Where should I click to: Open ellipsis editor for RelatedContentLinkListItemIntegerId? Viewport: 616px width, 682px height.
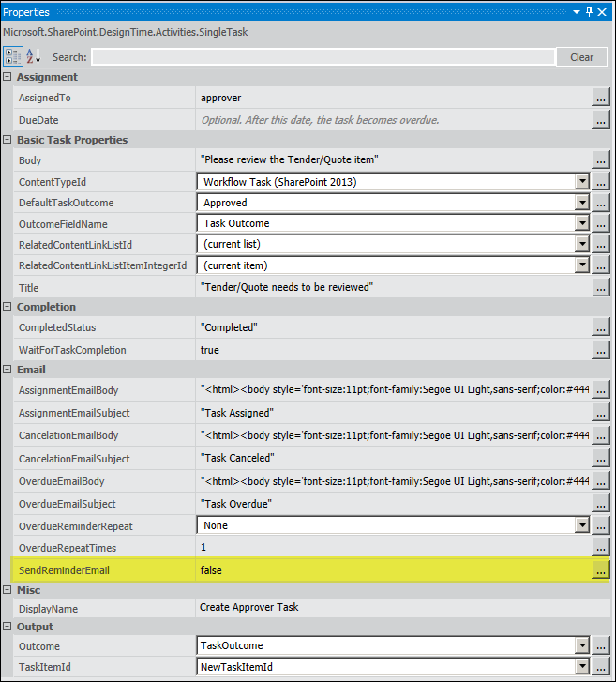pos(601,265)
